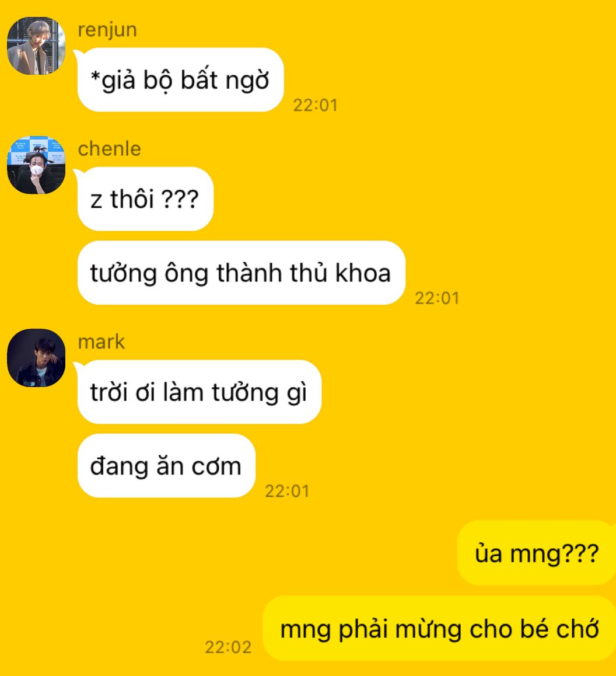Open mark's profile picture
This screenshot has height=676, width=616.
pos(36,358)
